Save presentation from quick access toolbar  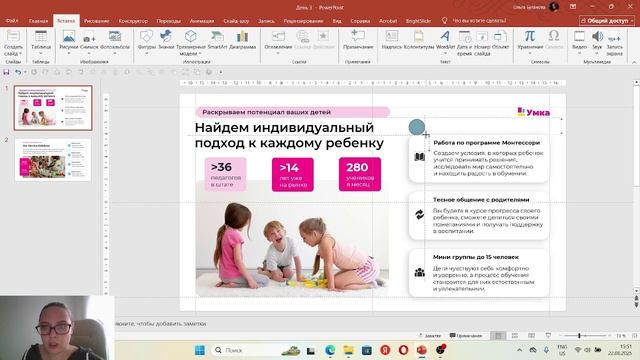tap(6, 72)
